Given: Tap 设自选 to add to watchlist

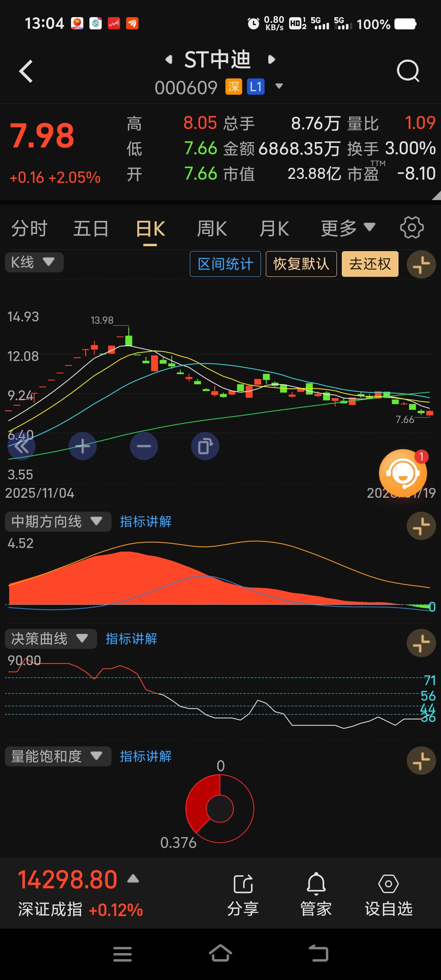Looking at the screenshot, I should pos(388,895).
